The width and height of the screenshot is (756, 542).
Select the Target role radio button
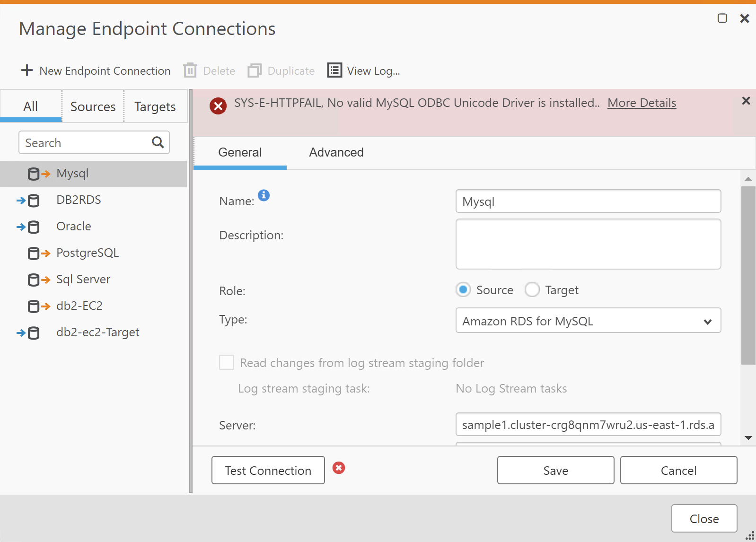[532, 289]
